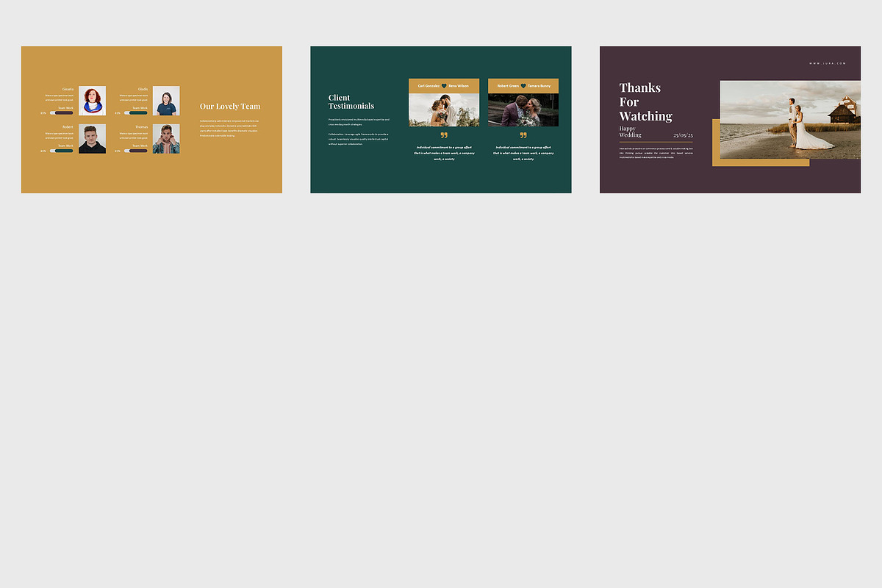Click the quote mark icon under Carl and Rena's photo
This screenshot has height=588, width=882.
click(444, 135)
